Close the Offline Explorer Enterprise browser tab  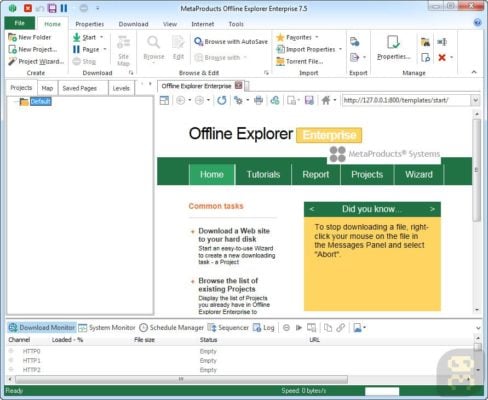(239, 85)
